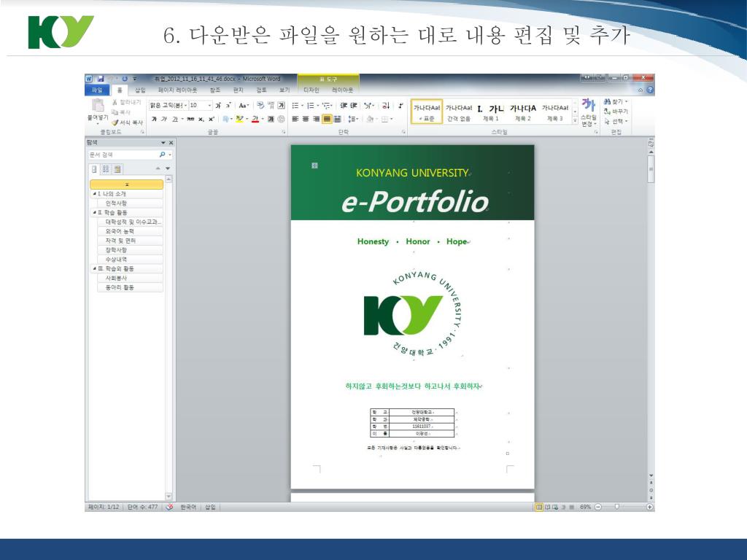Open line spacing dropdown
Image resolution: width=747 pixels, height=560 pixels.
click(353, 119)
